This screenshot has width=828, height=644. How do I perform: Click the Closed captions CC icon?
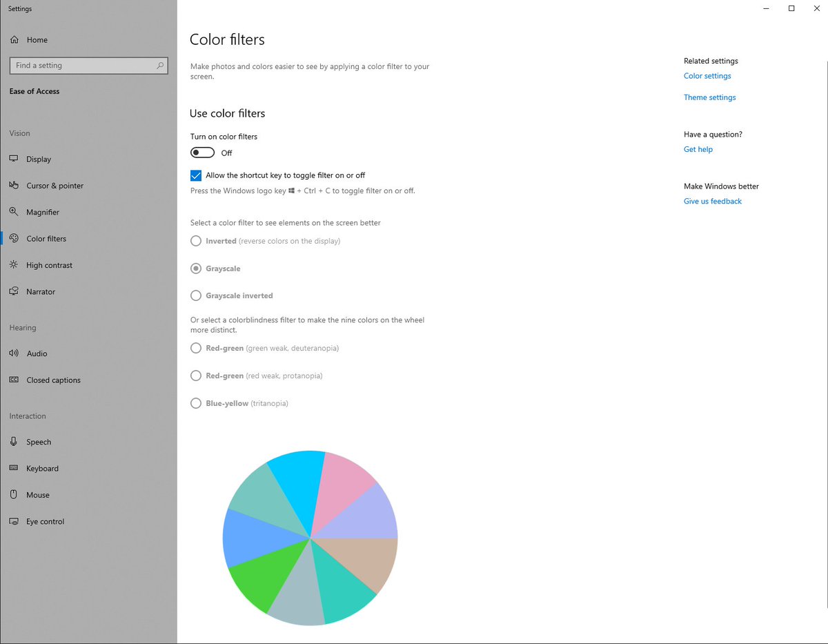(x=14, y=380)
